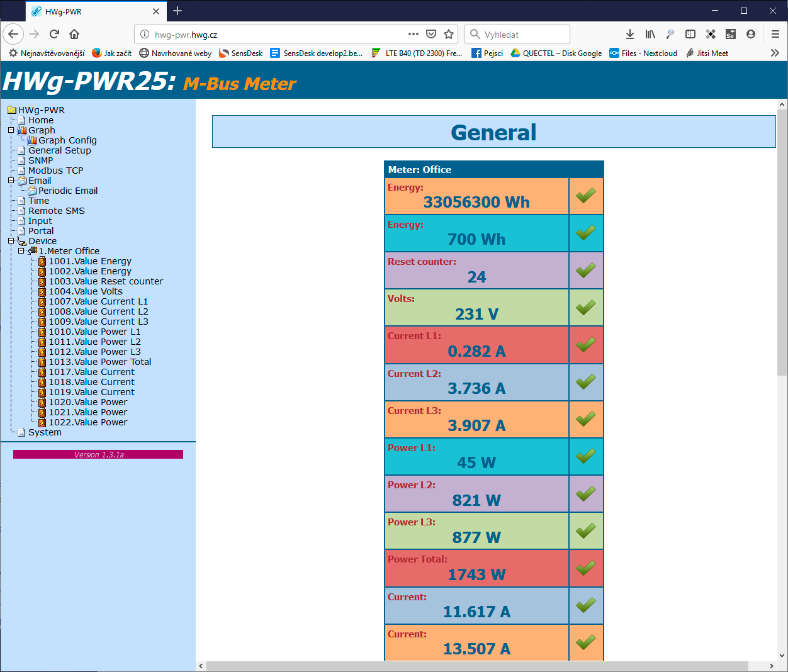Open the Firefox hamburger menu
Viewport: 788px width, 672px height.
(x=775, y=34)
